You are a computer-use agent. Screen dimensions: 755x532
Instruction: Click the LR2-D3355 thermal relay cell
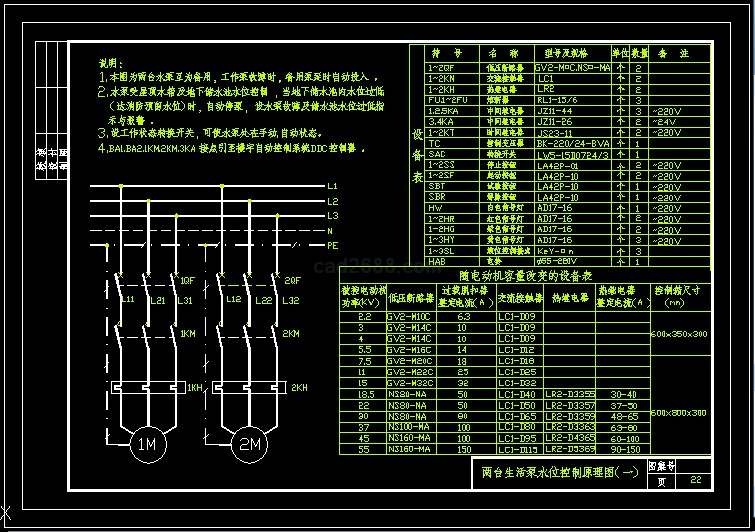click(x=569, y=395)
